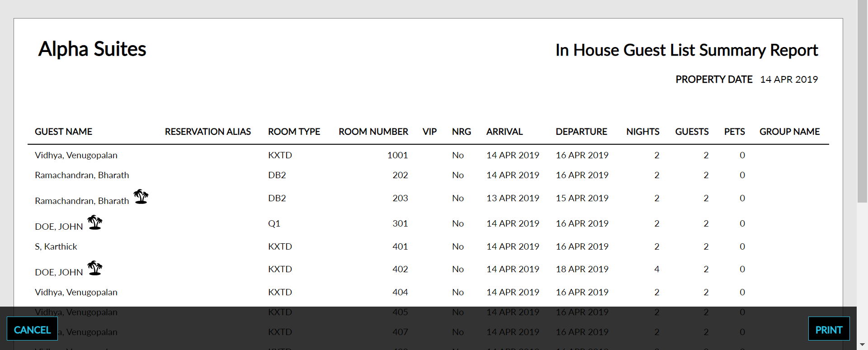Click room type Q1
The width and height of the screenshot is (868, 350).
pos(274,223)
